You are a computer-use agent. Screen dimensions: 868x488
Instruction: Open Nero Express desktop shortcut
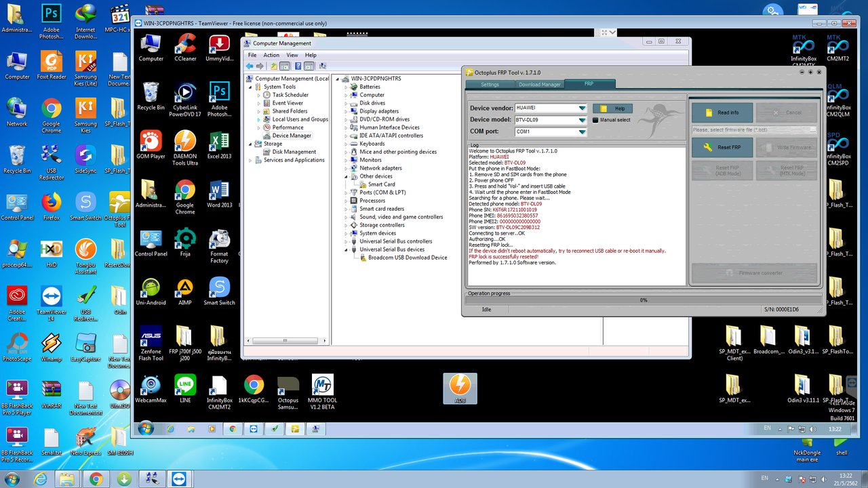tap(85, 441)
